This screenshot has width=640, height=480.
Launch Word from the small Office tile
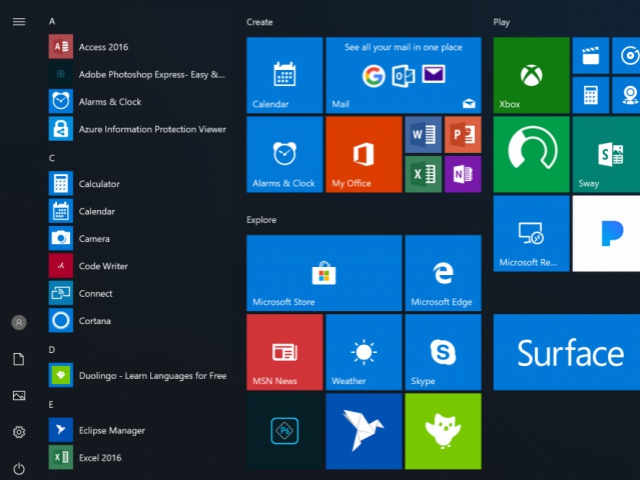423,135
